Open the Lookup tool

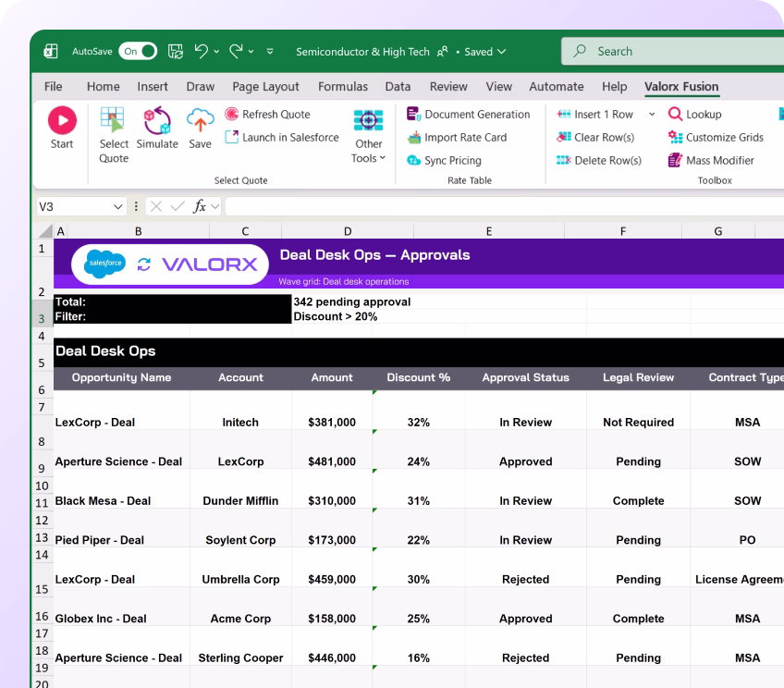coord(695,114)
